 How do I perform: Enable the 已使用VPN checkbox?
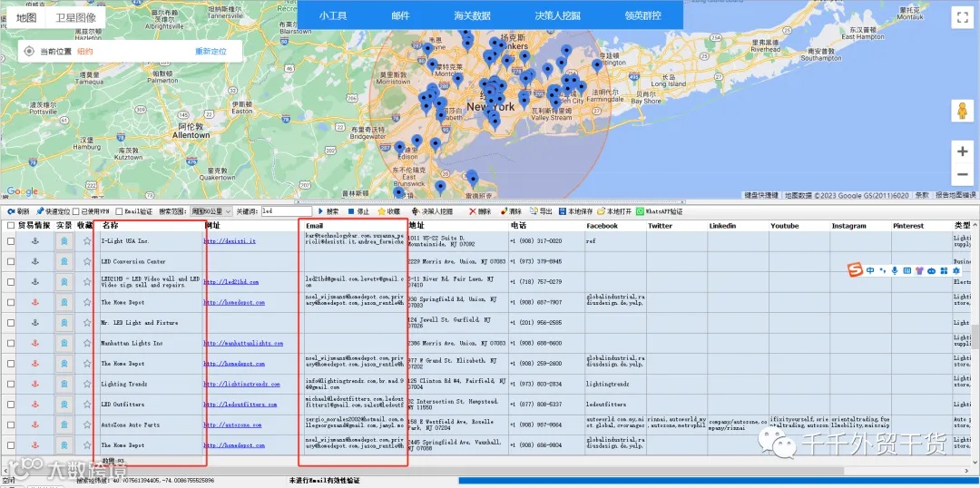[76, 212]
